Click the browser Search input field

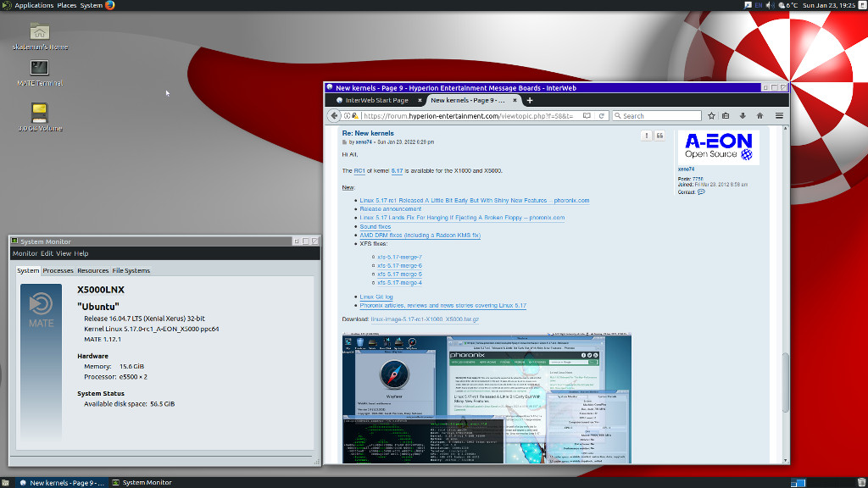tap(657, 115)
